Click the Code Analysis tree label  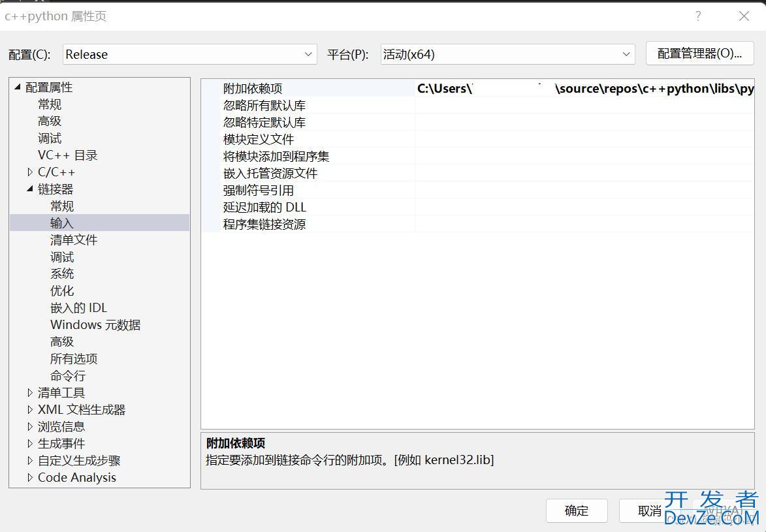point(77,477)
